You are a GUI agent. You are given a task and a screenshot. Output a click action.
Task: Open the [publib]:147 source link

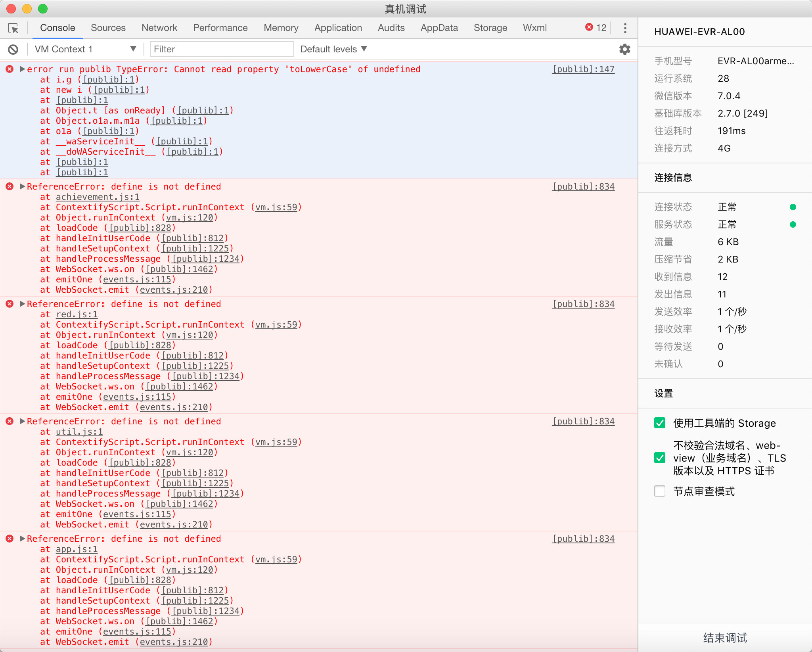tap(583, 69)
